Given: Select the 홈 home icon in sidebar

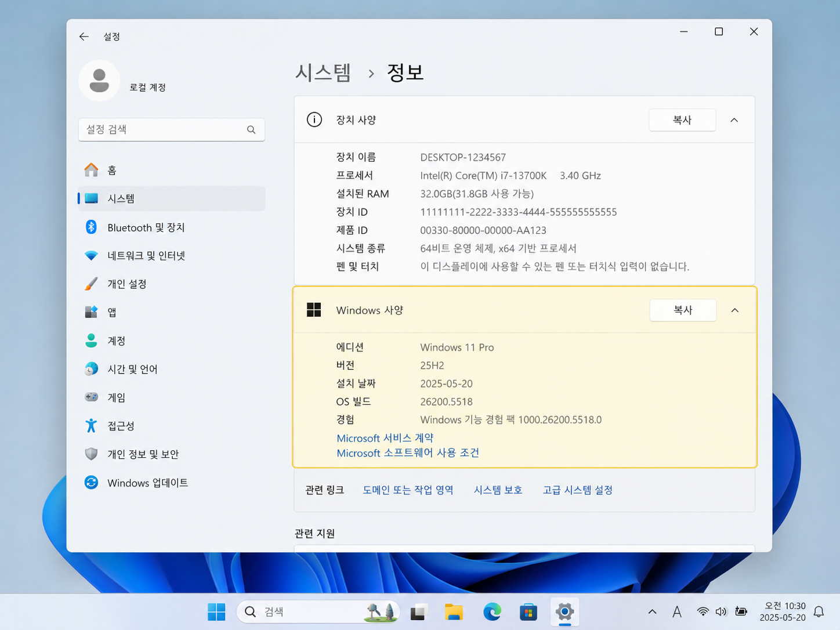Looking at the screenshot, I should pos(91,170).
